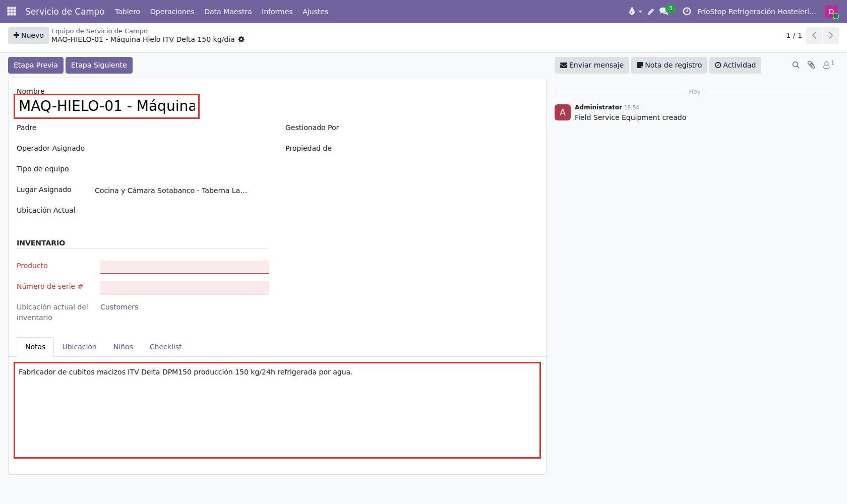Screen dimensions: 847x504
Task: Click the 1 / 1 pager counter
Action: click(x=794, y=35)
